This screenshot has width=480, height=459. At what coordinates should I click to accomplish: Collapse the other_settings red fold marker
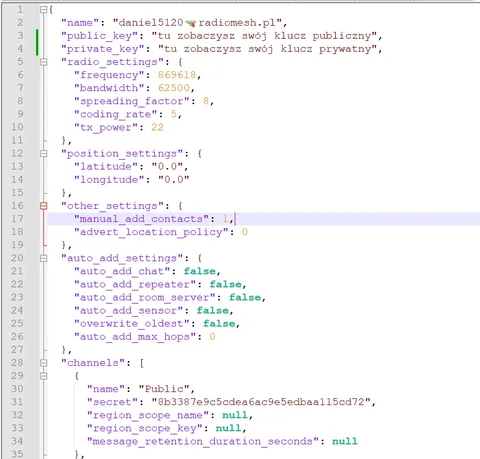click(43, 206)
